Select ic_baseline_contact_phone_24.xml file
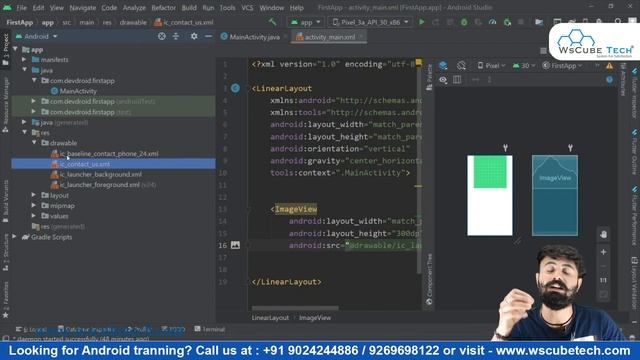Screen dimensions: 640x360 [x=109, y=153]
